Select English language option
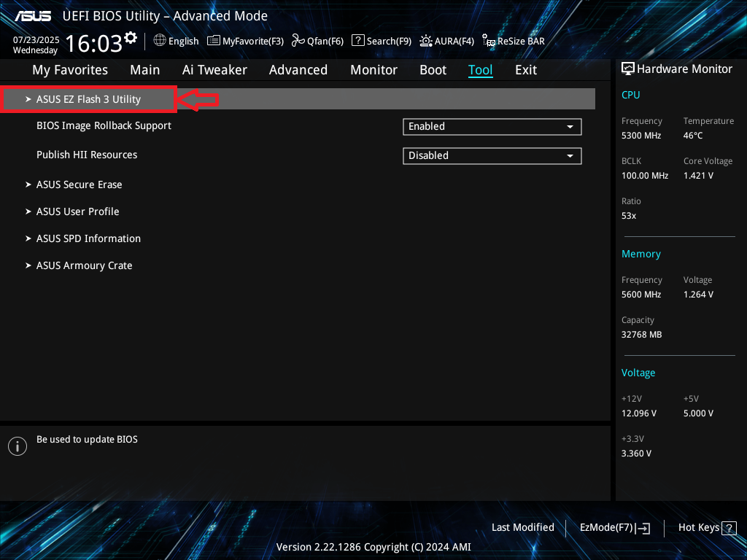The height and width of the screenshot is (560, 747). 183,42
